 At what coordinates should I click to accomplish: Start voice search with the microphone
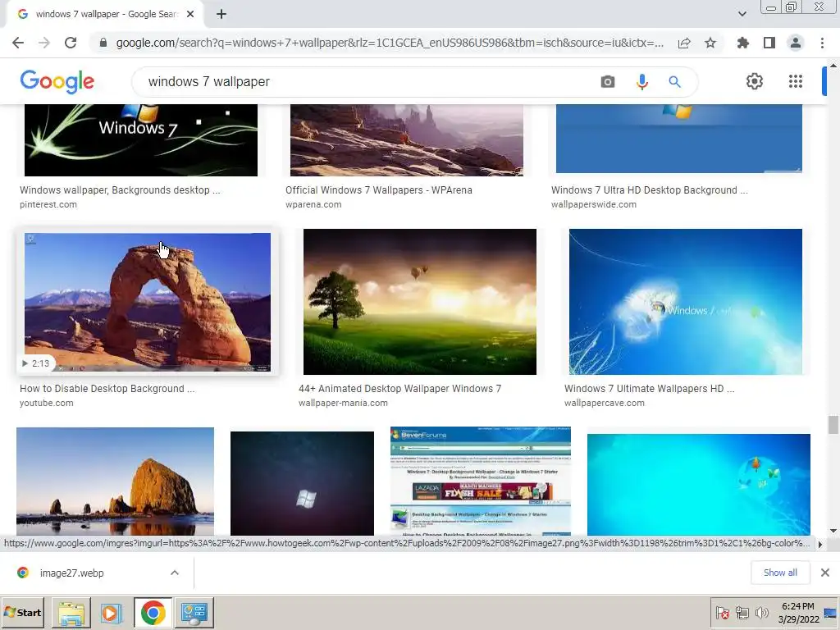tap(641, 81)
